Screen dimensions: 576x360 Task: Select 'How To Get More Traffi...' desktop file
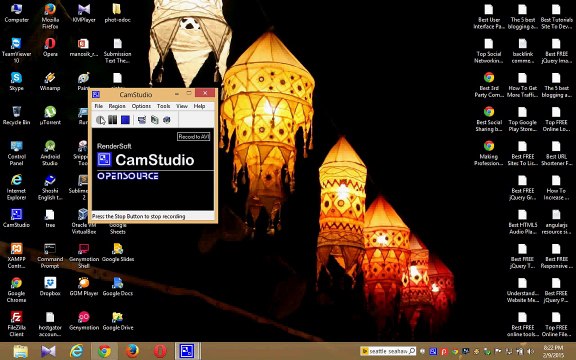click(523, 84)
